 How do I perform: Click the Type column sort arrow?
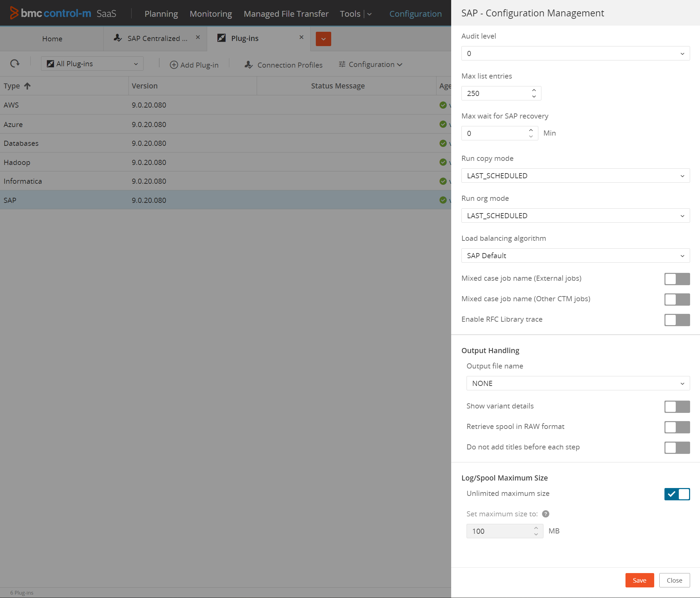pos(27,86)
